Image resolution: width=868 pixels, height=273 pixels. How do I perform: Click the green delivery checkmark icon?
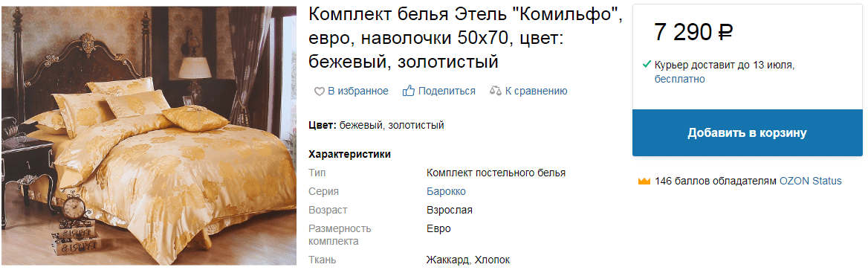click(646, 65)
